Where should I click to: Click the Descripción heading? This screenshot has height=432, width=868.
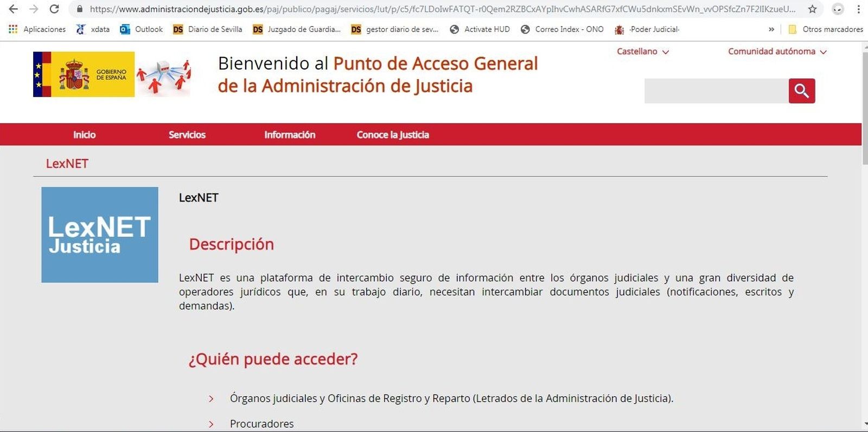click(232, 244)
